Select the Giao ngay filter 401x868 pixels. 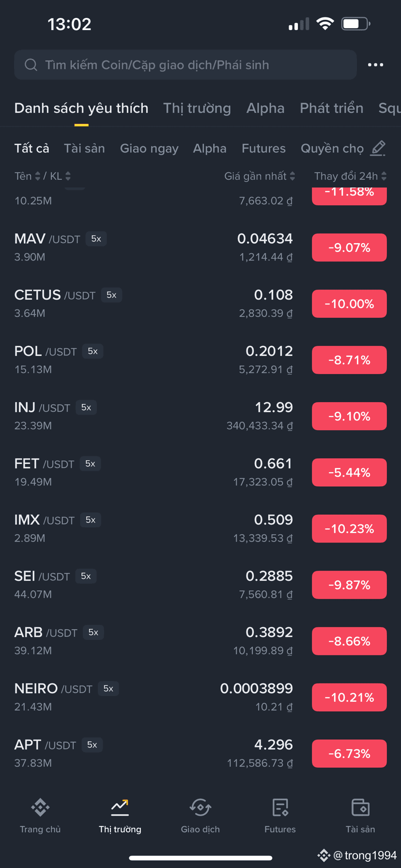point(149,148)
